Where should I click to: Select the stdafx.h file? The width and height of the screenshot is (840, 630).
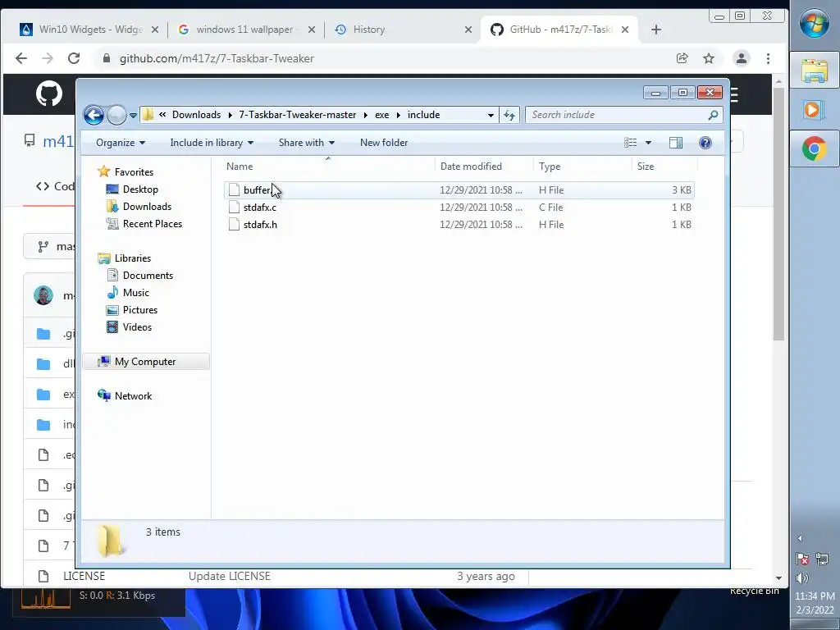point(459,225)
